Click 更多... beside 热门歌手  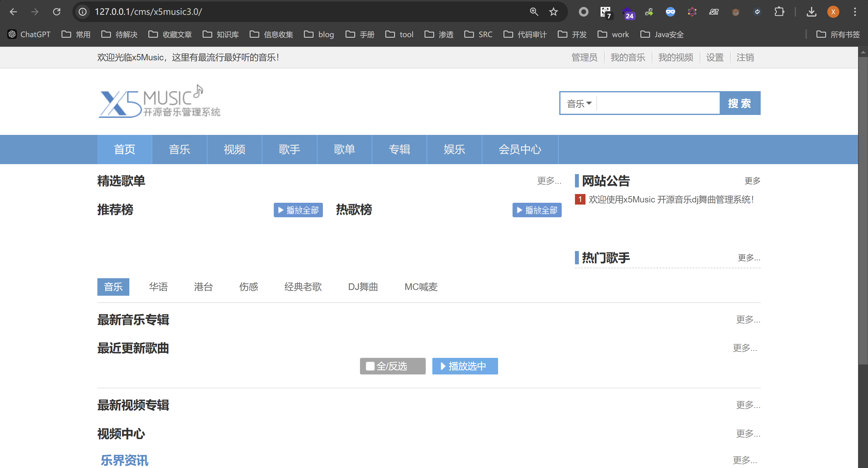[x=749, y=258]
